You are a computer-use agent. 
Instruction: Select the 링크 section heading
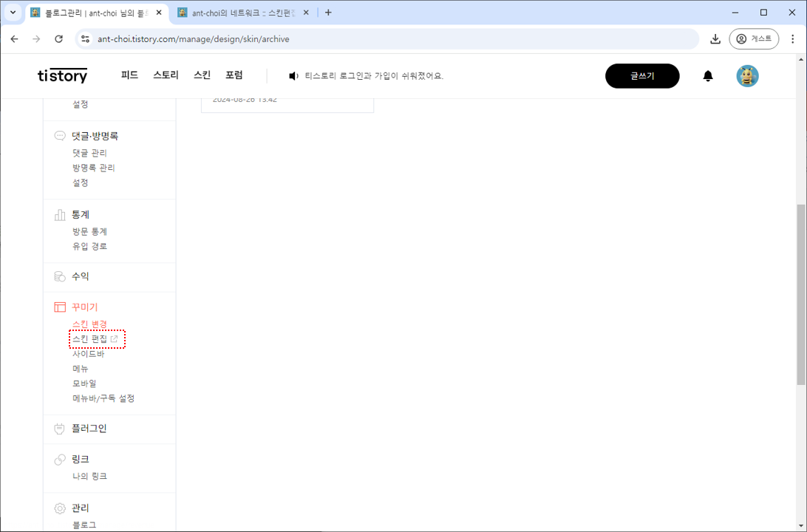(81, 459)
